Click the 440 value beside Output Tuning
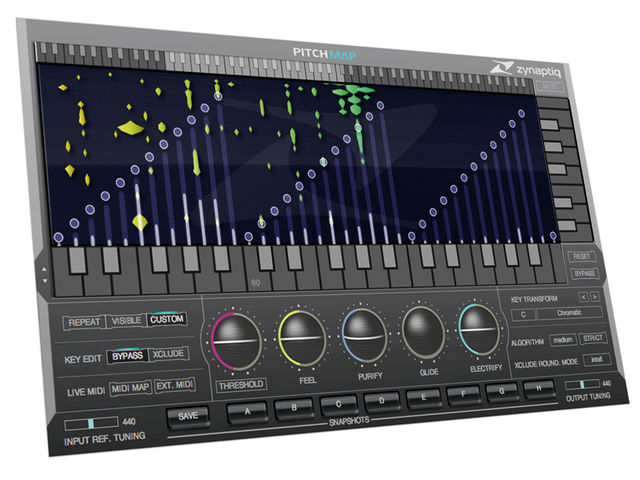640x480 pixels. (x=607, y=383)
